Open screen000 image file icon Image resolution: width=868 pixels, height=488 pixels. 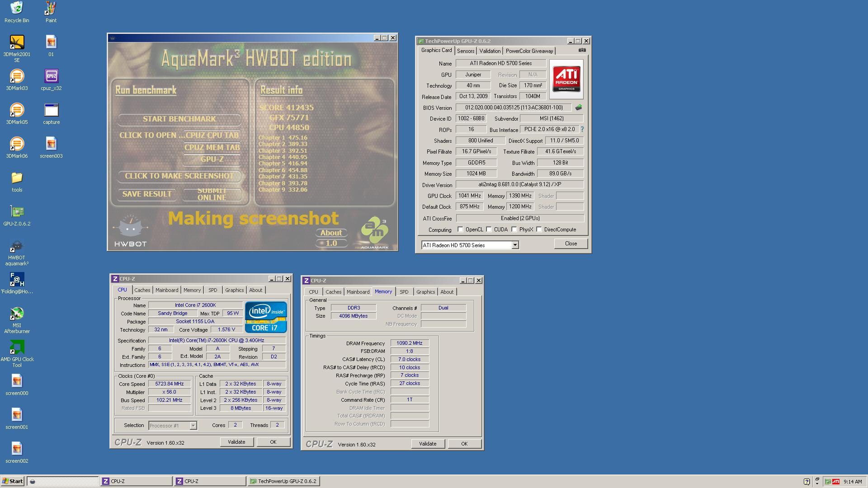(x=17, y=385)
